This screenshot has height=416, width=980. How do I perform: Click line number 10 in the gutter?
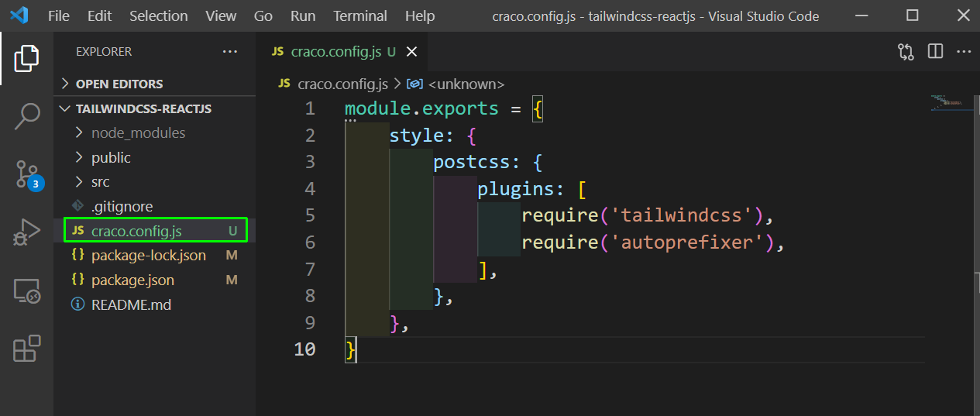point(305,349)
